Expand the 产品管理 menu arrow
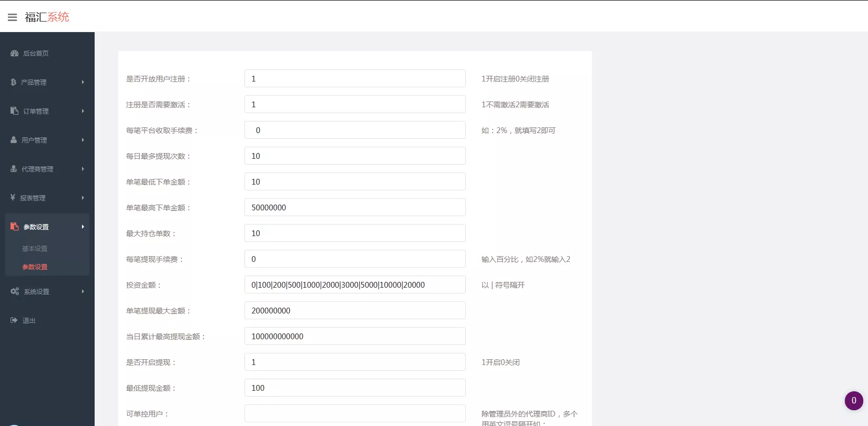 (83, 82)
